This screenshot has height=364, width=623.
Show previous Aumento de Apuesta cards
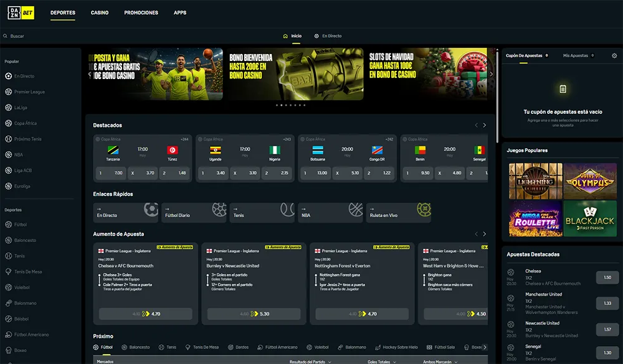pyautogui.click(x=477, y=234)
